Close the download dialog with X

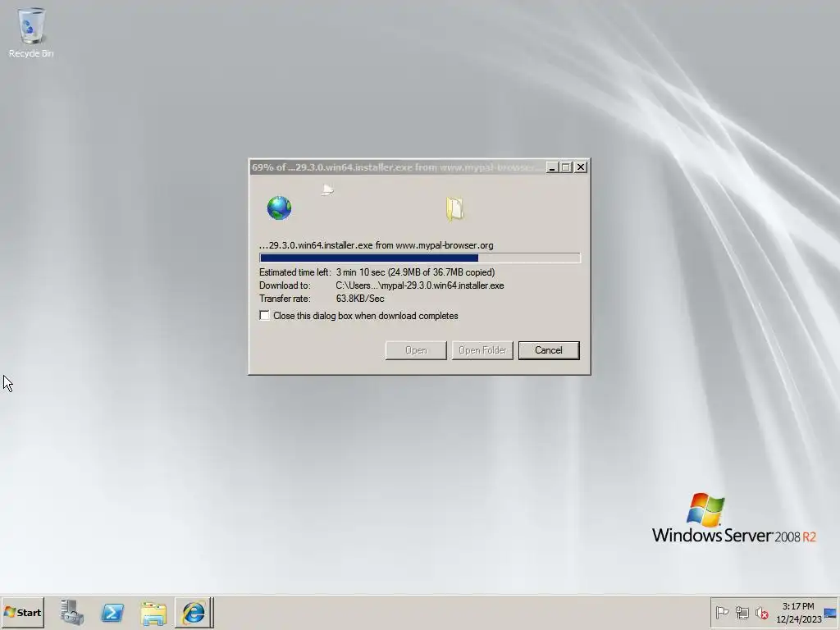(x=580, y=167)
